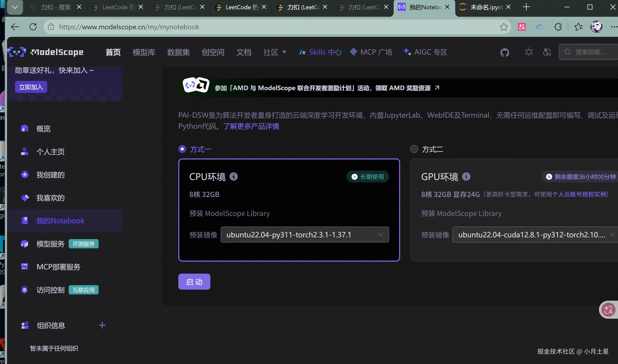Open the 了解更多产品详情 link

pos(251,126)
